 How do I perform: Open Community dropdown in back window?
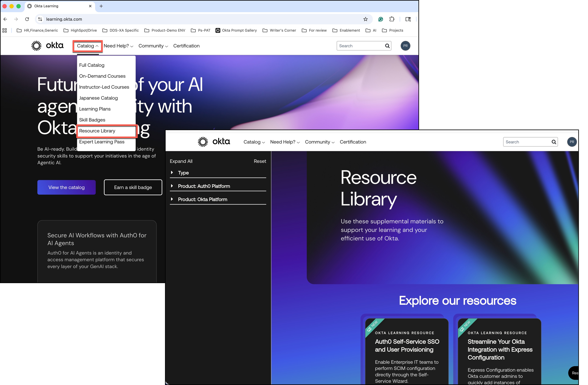coord(153,46)
